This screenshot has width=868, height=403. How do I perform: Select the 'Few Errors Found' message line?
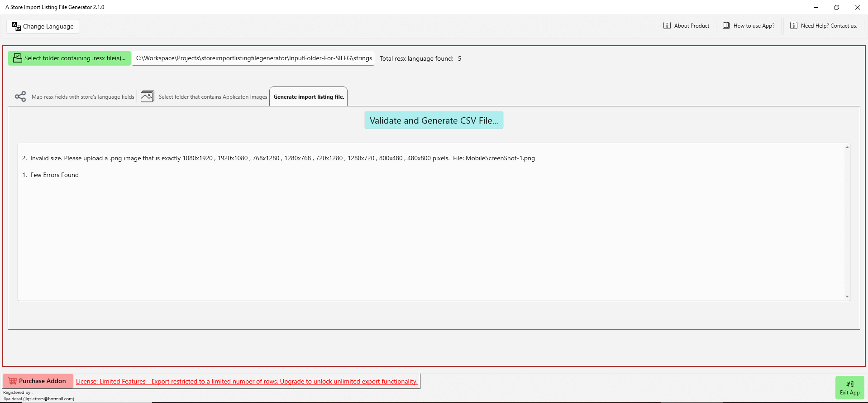[x=50, y=175]
